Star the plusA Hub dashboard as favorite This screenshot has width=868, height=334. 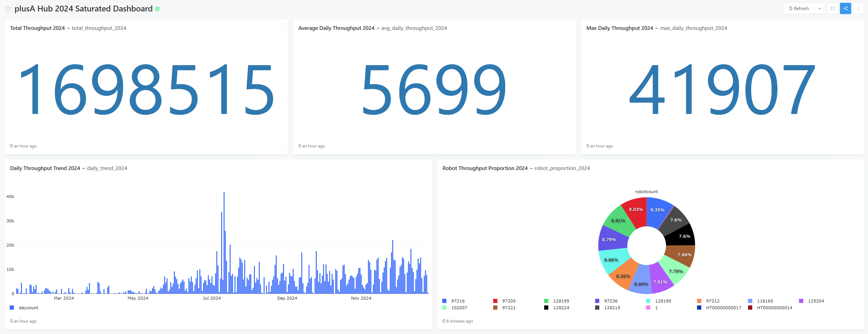8,9
